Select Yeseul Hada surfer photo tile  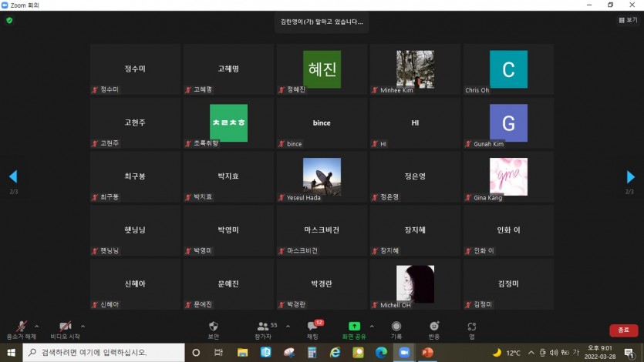(322, 176)
